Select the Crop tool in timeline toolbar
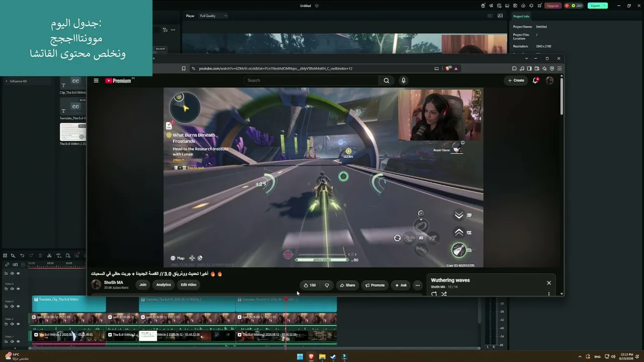This screenshot has height=362, width=644. pyautogui.click(x=68, y=255)
